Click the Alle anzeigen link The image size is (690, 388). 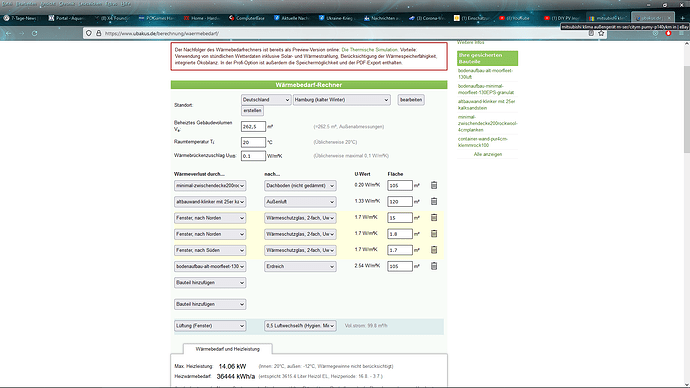coord(488,154)
